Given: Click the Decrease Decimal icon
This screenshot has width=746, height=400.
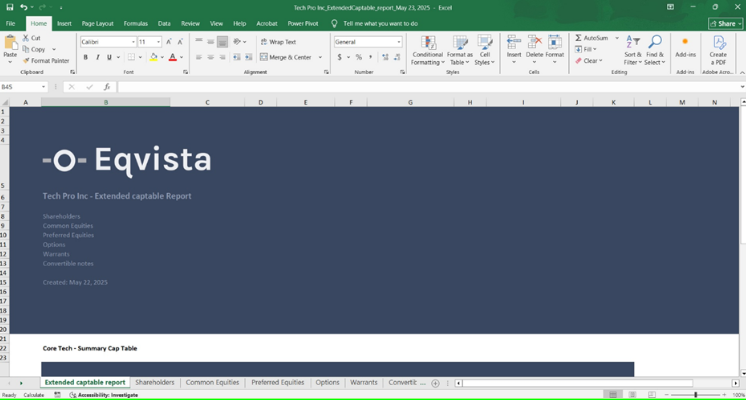Looking at the screenshot, I should pos(397,57).
